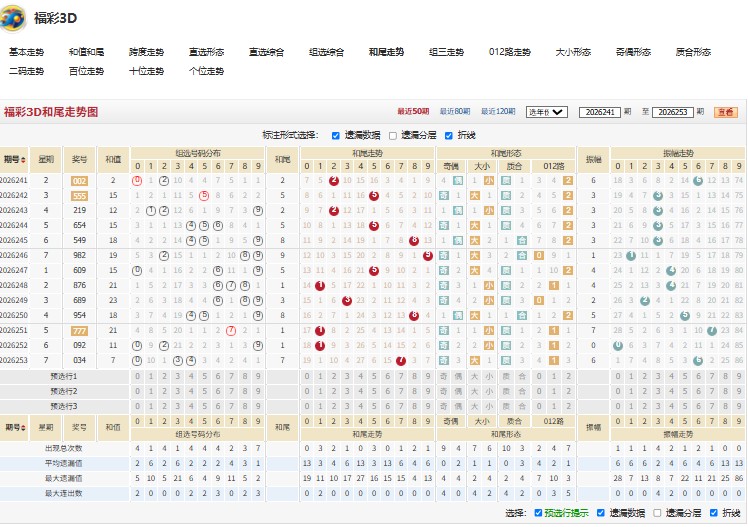Screen dimensions: 748x527
Task: Switch to 十位走势 chart
Action: point(146,71)
